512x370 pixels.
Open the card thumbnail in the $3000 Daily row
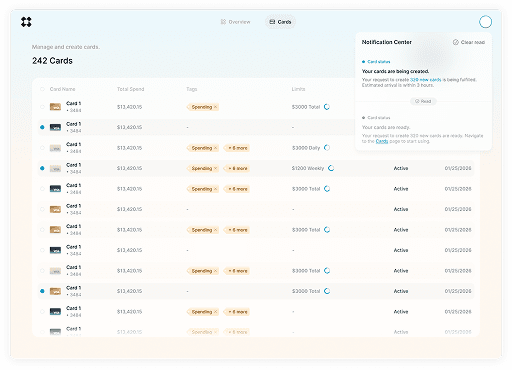coord(55,148)
